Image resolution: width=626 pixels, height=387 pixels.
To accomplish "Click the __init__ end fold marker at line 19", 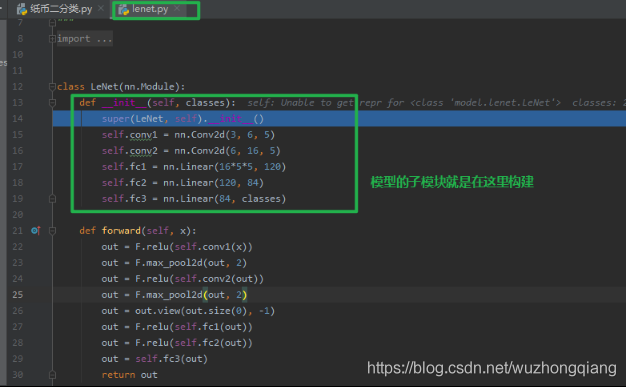I will click(52, 198).
